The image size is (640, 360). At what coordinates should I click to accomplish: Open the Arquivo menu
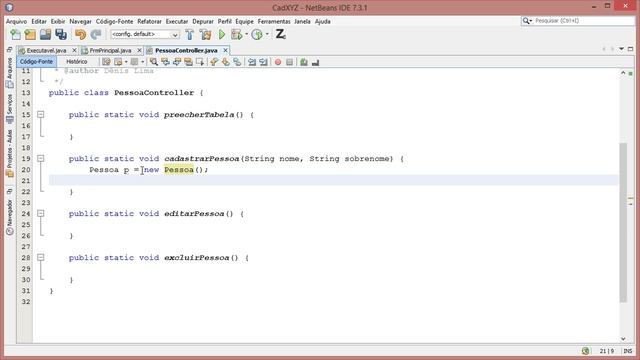pyautogui.click(x=16, y=21)
